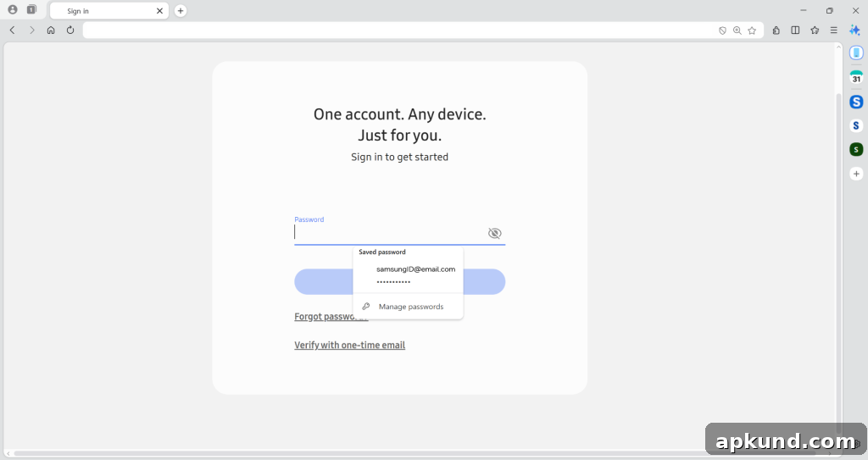The width and height of the screenshot is (868, 460).
Task: Toggle the split view sidebar icon
Action: (x=795, y=30)
